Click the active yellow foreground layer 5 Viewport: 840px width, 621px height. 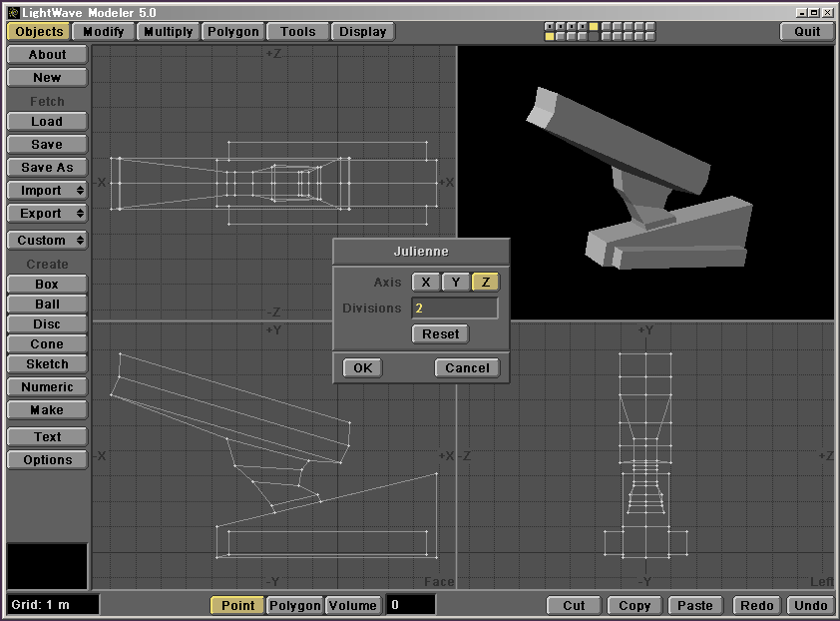pyautogui.click(x=594, y=26)
